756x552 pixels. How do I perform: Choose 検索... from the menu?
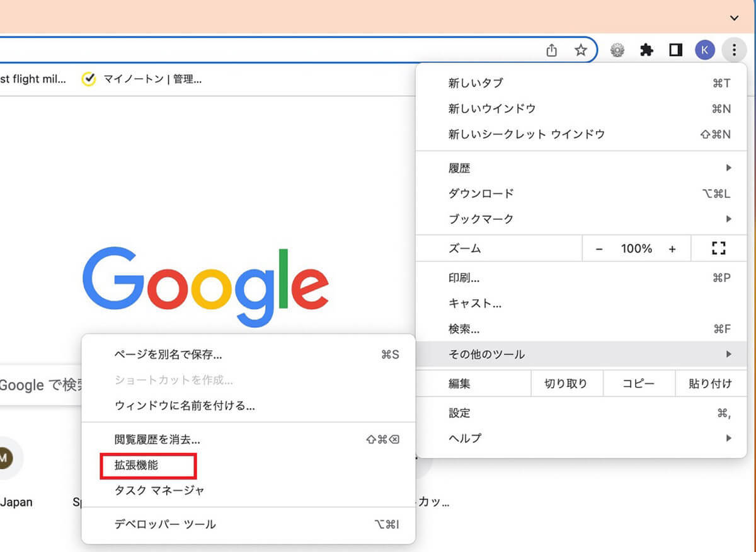point(581,329)
